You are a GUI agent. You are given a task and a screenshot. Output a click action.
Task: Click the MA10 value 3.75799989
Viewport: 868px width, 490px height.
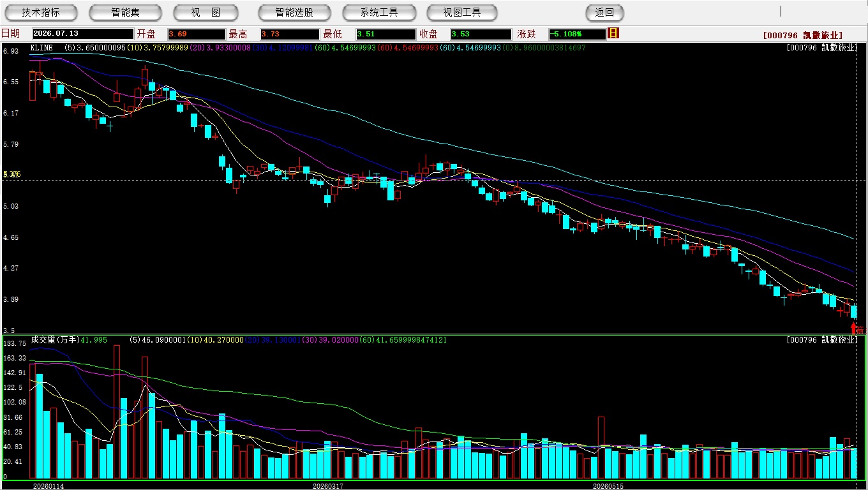[x=166, y=48]
